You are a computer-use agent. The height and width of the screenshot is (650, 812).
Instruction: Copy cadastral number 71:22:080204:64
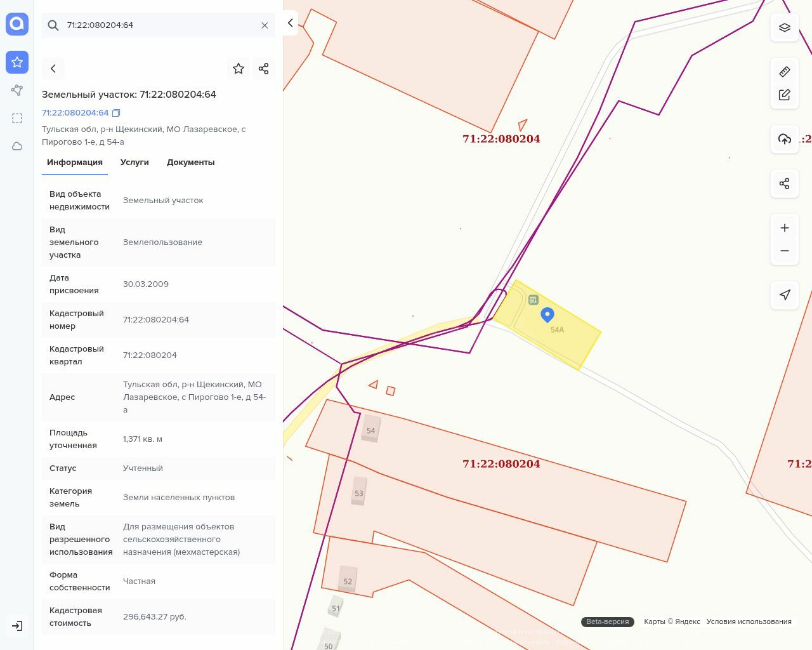(116, 113)
